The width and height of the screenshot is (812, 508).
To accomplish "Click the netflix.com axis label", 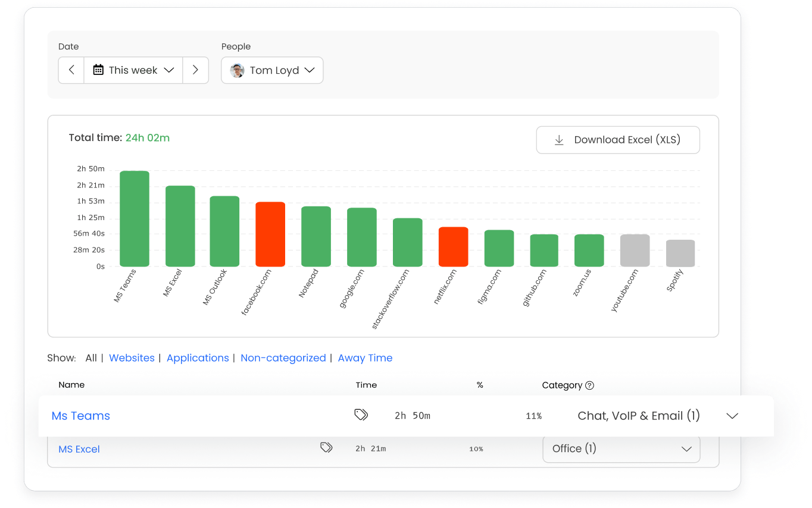I will tap(445, 287).
